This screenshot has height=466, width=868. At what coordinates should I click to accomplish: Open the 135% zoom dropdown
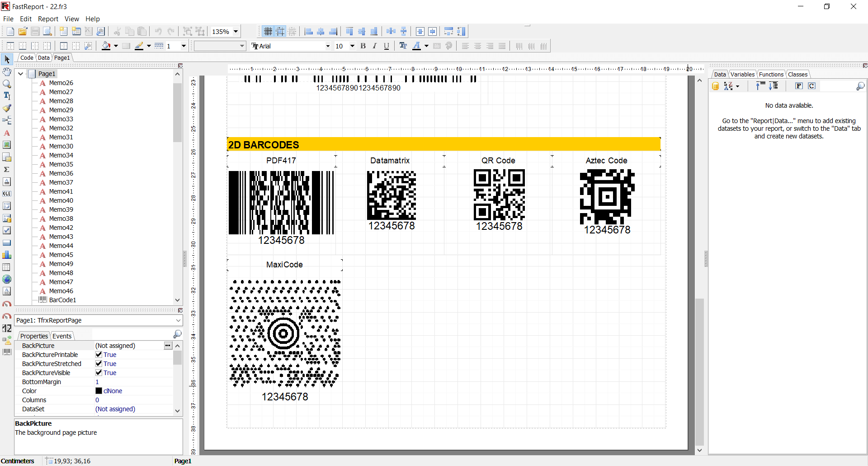click(x=236, y=31)
